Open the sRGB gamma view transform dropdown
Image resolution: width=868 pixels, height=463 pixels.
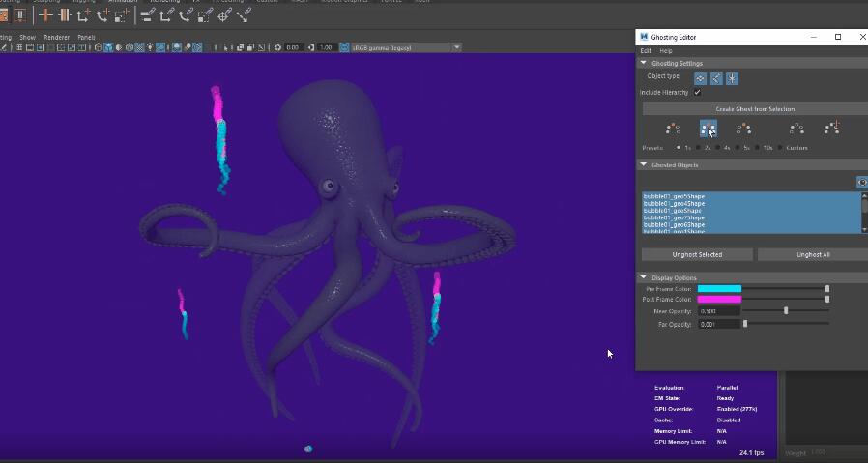pos(406,47)
